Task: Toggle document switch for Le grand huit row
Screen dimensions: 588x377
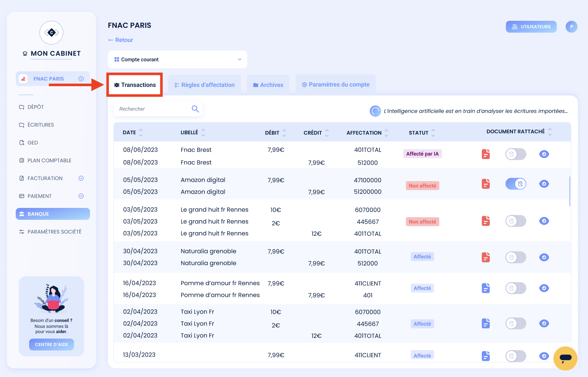Action: tap(516, 221)
